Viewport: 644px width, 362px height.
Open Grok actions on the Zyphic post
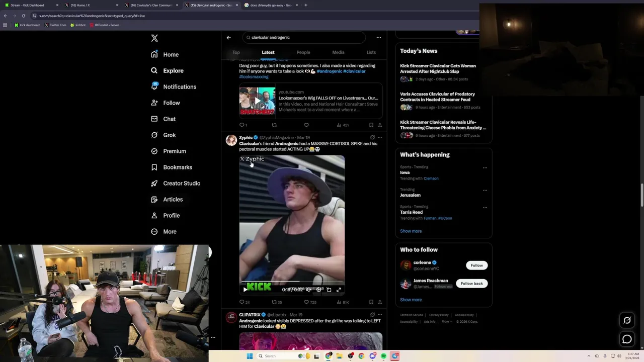(372, 137)
